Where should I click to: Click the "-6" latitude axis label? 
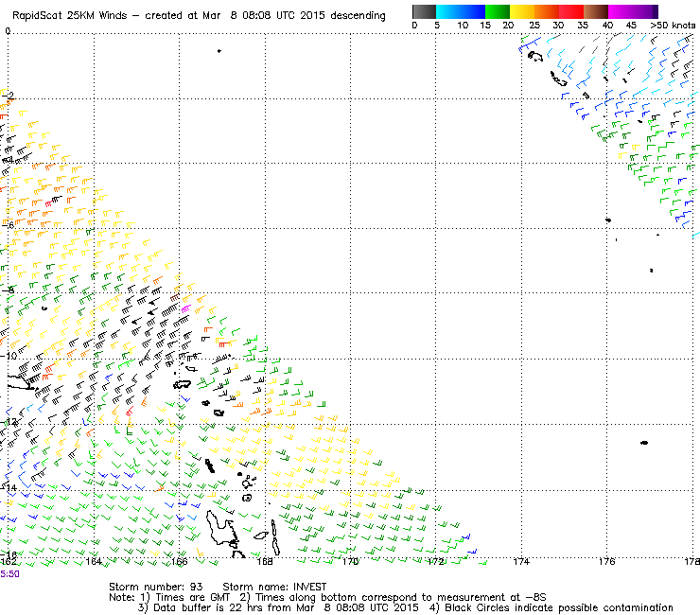pyautogui.click(x=9, y=225)
